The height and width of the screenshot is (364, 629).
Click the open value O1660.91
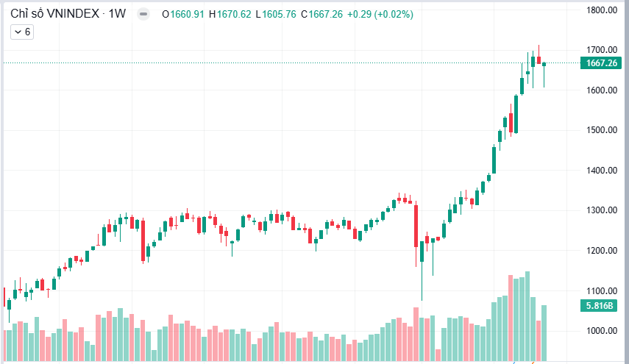(183, 15)
